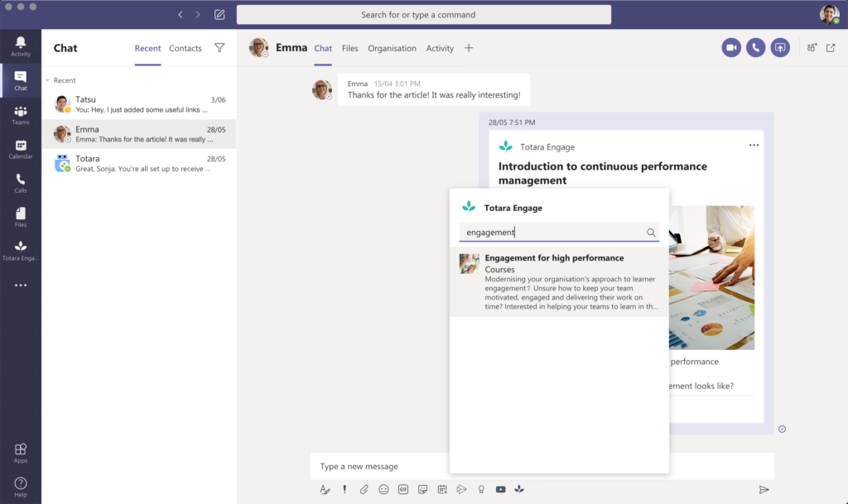Expand more apps ellipsis in left sidebar

coord(21,286)
